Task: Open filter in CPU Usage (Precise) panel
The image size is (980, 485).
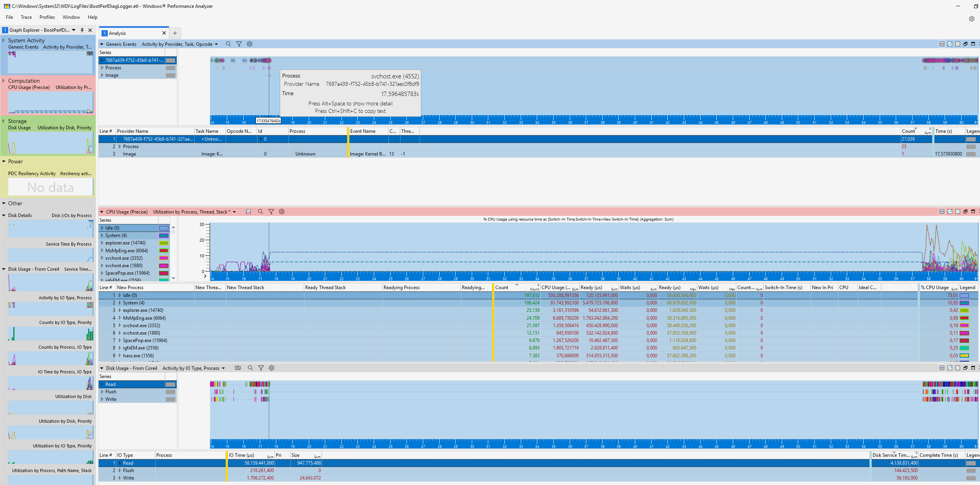Action: (x=271, y=212)
